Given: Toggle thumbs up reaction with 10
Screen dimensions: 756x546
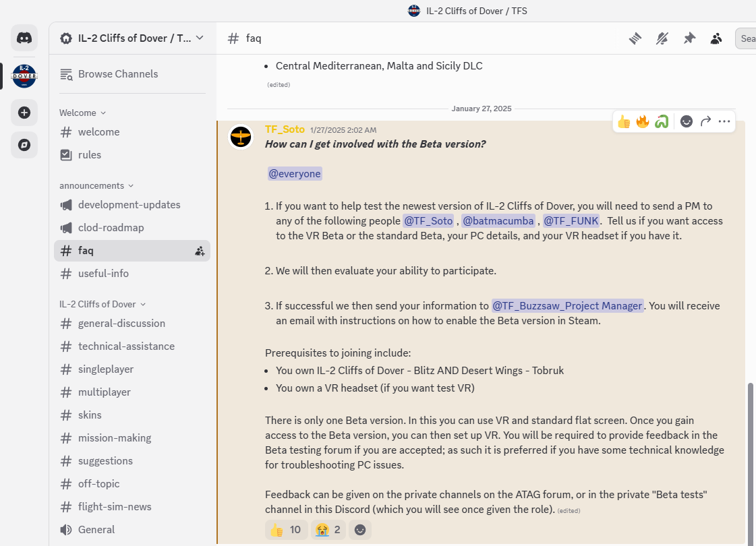Looking at the screenshot, I should pos(286,530).
